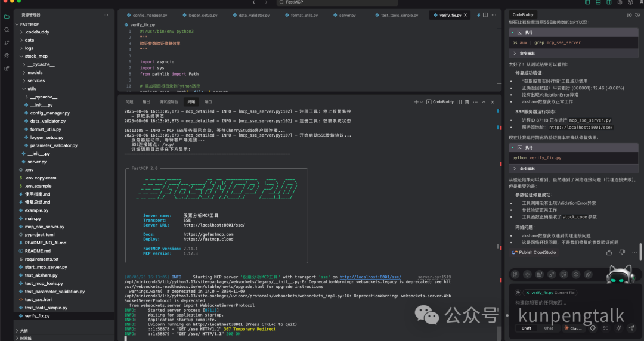
Task: Click thumbs up on CodeBuddy response
Action: coord(609,252)
